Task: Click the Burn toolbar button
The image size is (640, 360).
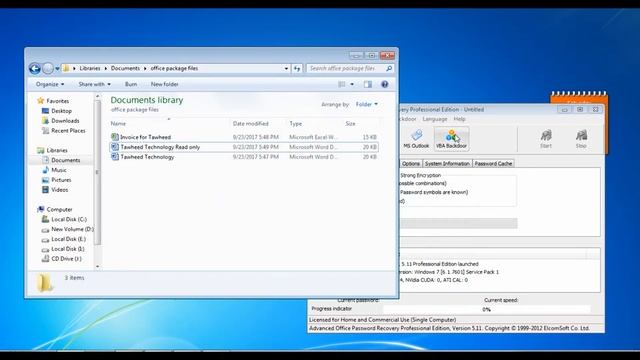Action: click(131, 84)
